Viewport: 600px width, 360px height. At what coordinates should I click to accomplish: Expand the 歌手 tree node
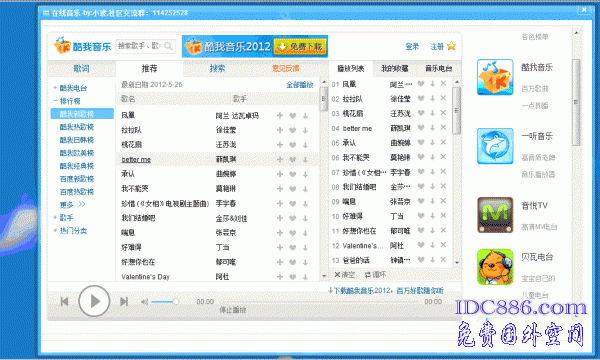click(55, 218)
